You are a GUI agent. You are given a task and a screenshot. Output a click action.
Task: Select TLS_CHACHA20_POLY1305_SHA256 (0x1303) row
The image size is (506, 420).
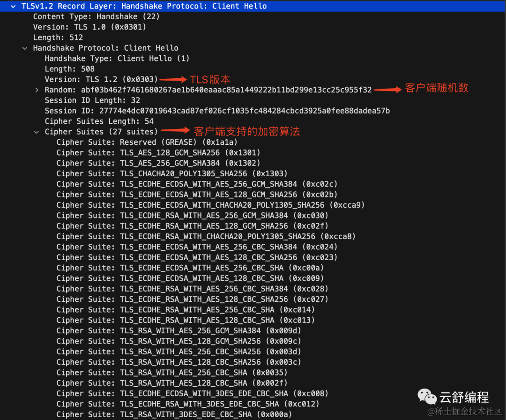coord(171,174)
